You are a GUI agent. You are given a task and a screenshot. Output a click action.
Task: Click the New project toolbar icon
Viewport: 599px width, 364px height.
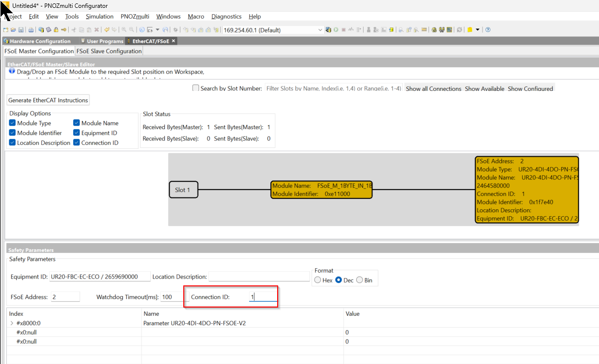point(5,30)
